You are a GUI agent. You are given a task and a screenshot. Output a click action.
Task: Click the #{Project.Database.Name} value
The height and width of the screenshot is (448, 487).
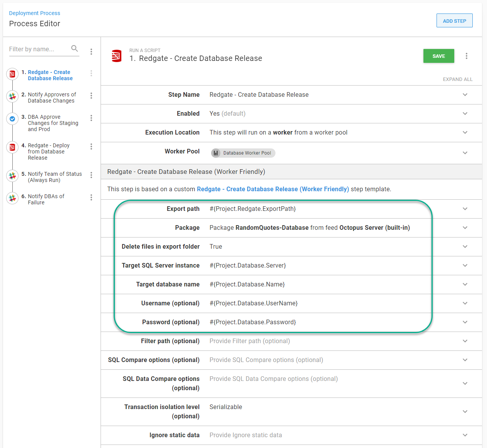point(247,285)
